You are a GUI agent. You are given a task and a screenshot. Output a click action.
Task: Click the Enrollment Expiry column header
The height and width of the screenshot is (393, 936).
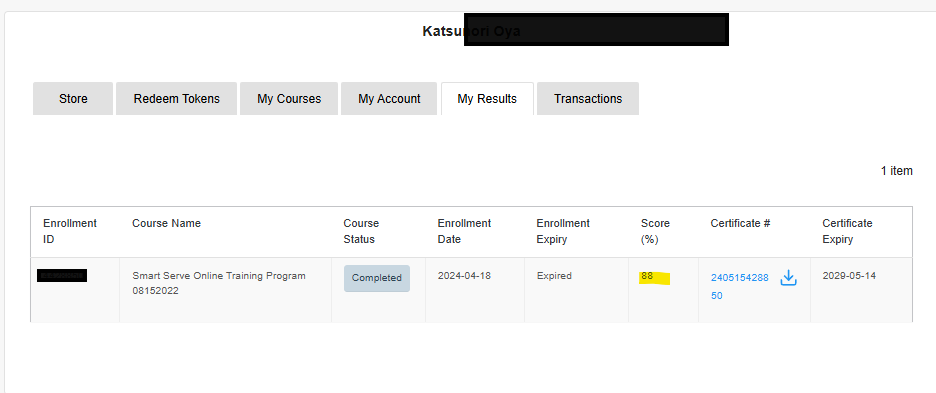pos(563,231)
